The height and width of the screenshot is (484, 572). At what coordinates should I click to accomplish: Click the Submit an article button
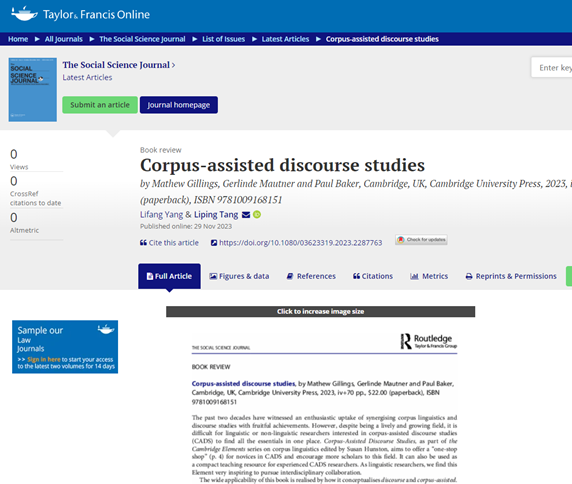tap(100, 105)
